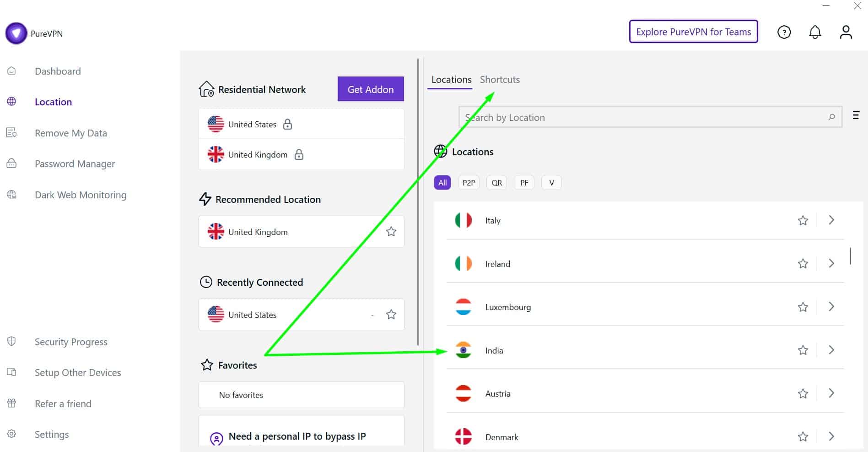The height and width of the screenshot is (452, 868).
Task: Favorite India with its star
Action: (803, 350)
